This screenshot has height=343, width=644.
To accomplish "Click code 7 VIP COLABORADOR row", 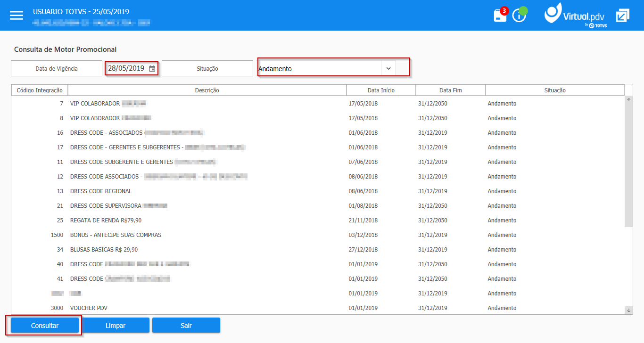I will click(318, 104).
